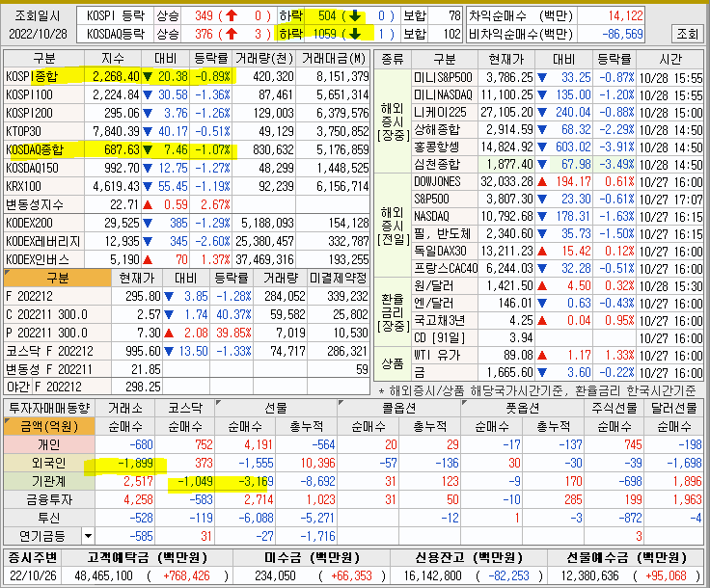The height and width of the screenshot is (588, 710).
Task: Click the 금융투자 investor row label
Action: 49,499
